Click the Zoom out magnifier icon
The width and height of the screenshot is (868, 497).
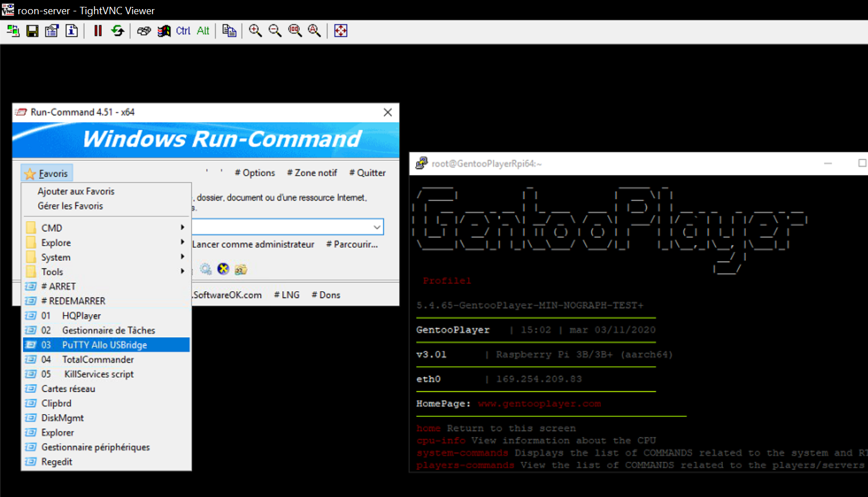[x=275, y=31]
